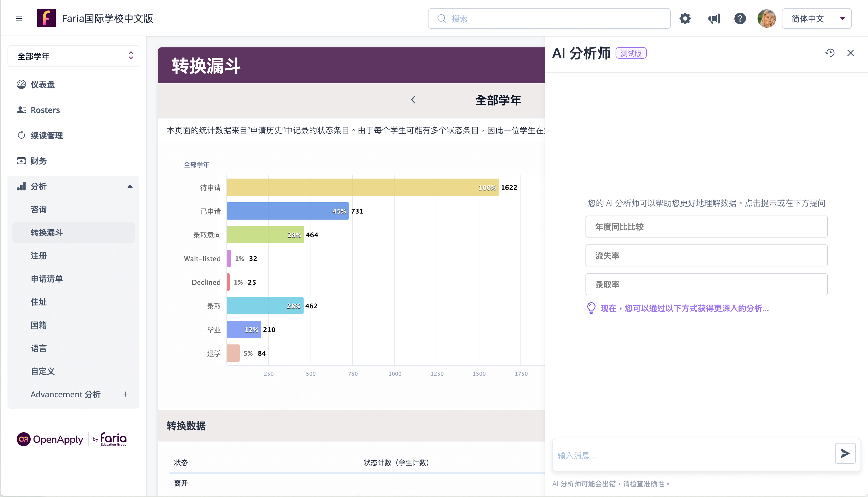The image size is (868, 497).
Task: Open the 全部学年 year selector
Action: click(x=73, y=56)
